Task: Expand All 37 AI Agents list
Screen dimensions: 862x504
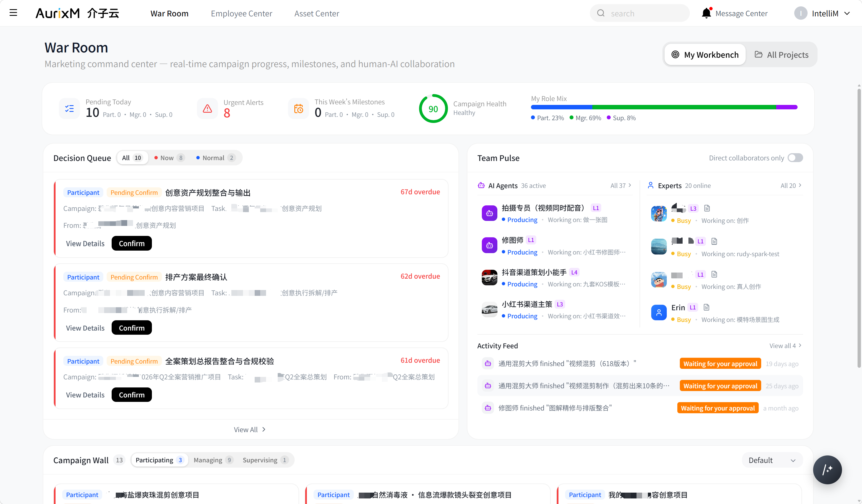Action: coord(621,185)
